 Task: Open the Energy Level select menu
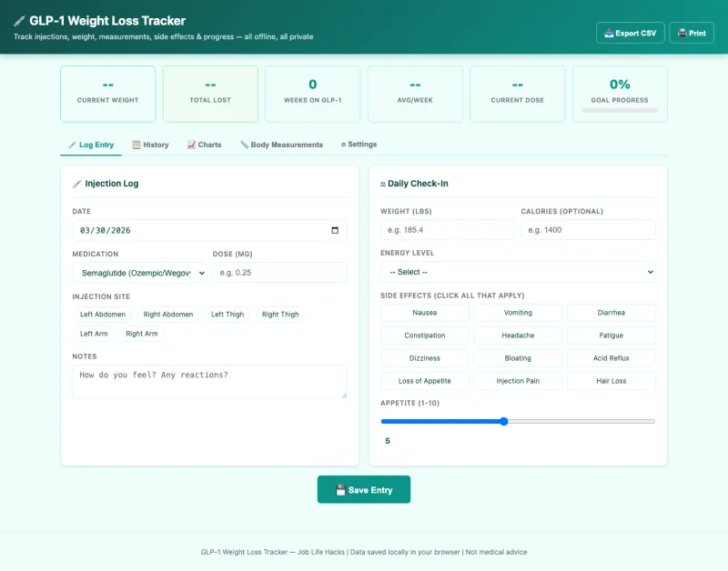tap(518, 272)
